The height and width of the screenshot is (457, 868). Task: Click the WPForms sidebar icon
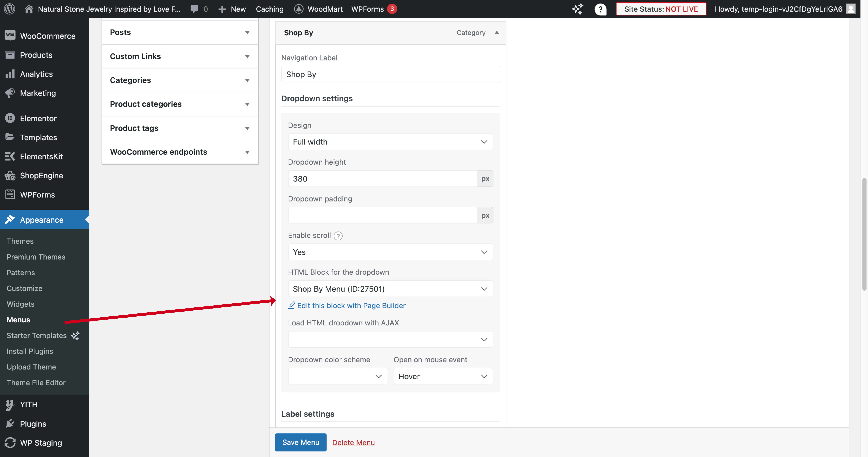10,194
